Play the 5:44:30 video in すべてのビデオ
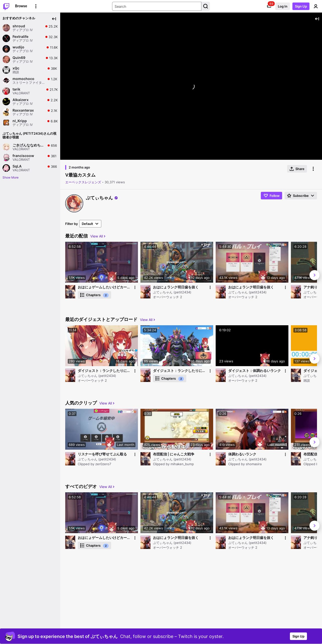The width and height of the screenshot is (322, 644). tap(252, 513)
